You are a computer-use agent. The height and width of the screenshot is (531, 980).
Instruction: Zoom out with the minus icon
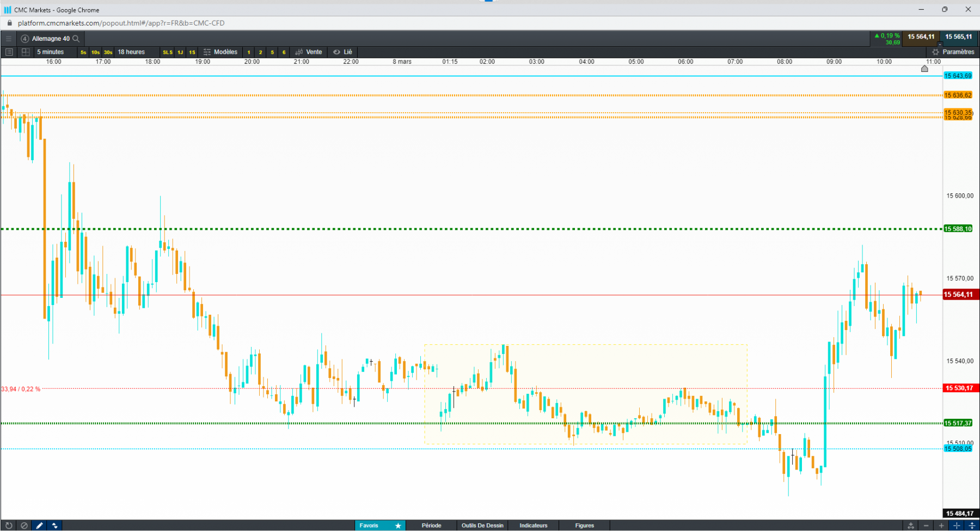926,526
